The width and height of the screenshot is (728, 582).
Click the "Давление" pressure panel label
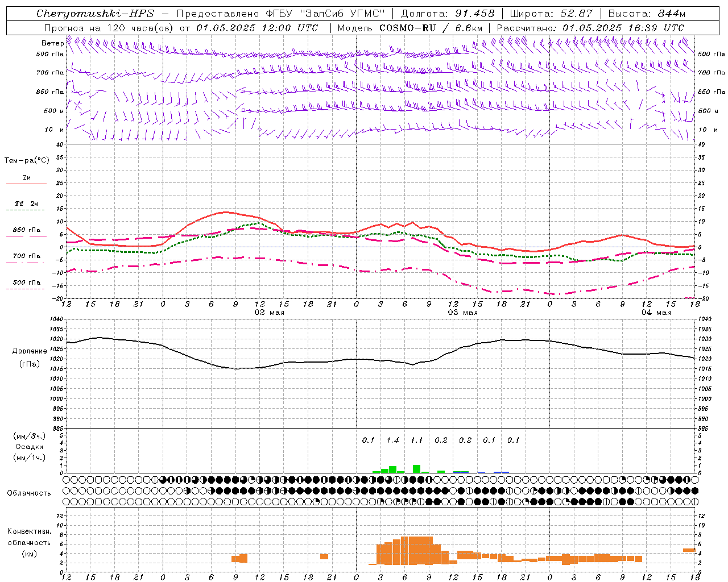[30, 351]
